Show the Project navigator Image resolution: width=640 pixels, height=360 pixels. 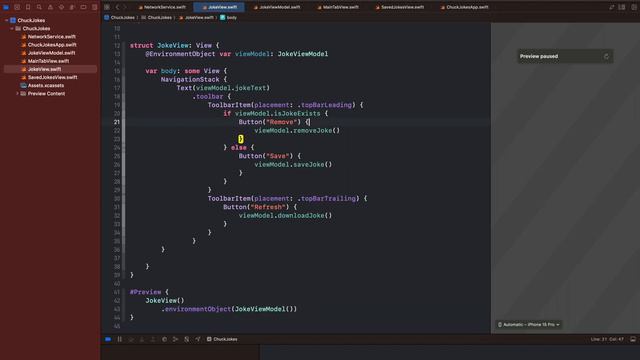click(6, 7)
